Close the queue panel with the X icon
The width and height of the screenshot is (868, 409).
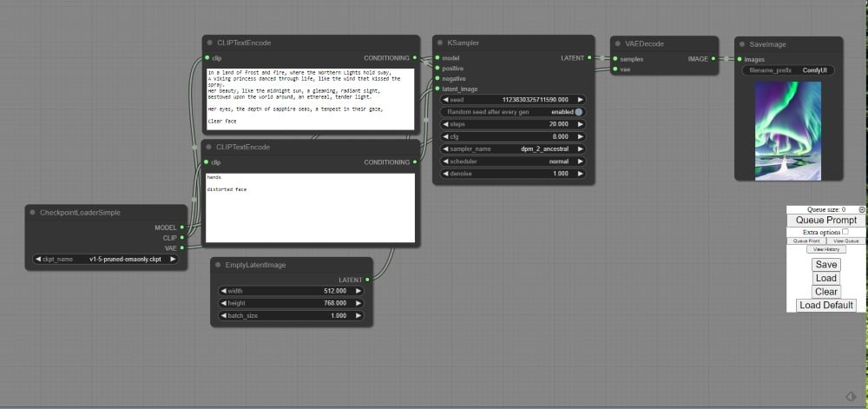pyautogui.click(x=861, y=209)
